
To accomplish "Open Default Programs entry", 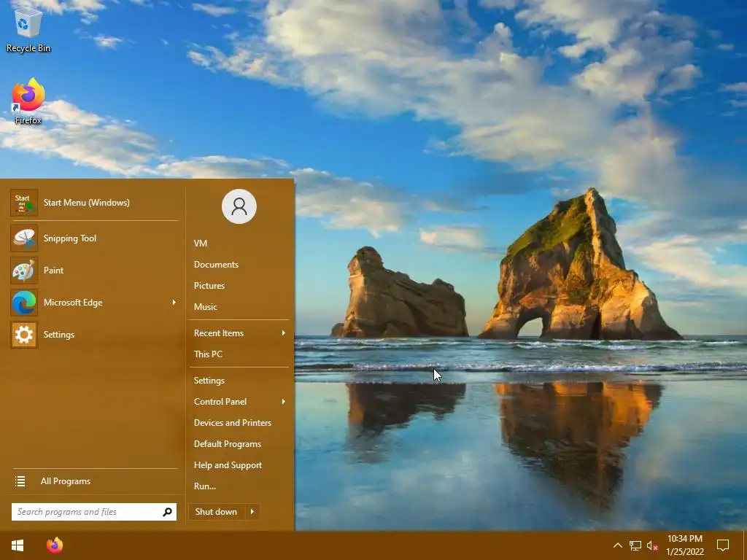I will coord(228,444).
